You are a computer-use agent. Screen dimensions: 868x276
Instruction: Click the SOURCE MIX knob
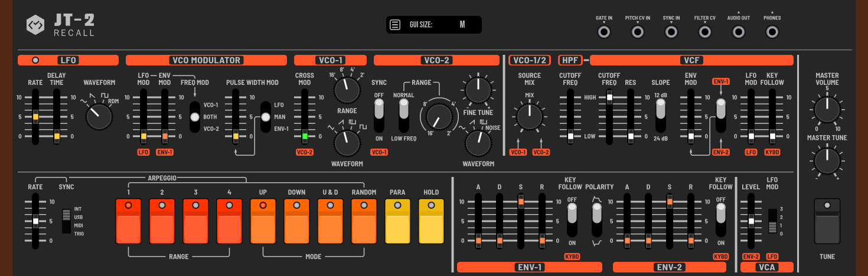[530, 116]
